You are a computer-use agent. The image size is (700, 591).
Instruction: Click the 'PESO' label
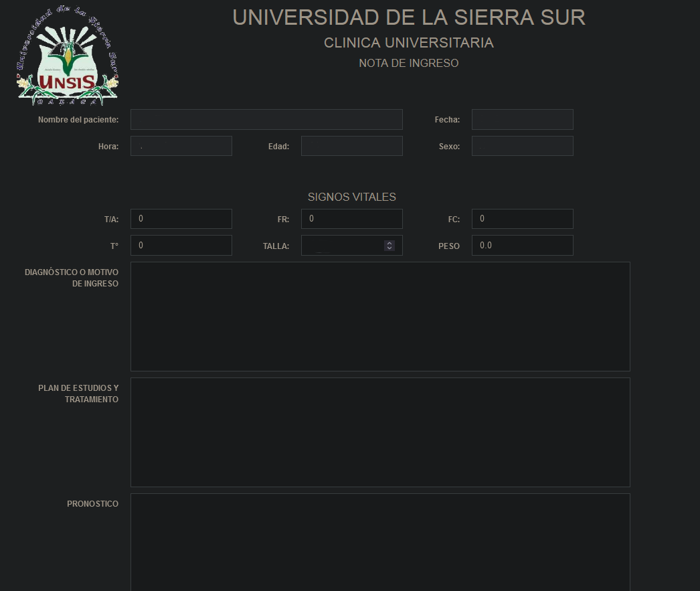pos(449,246)
